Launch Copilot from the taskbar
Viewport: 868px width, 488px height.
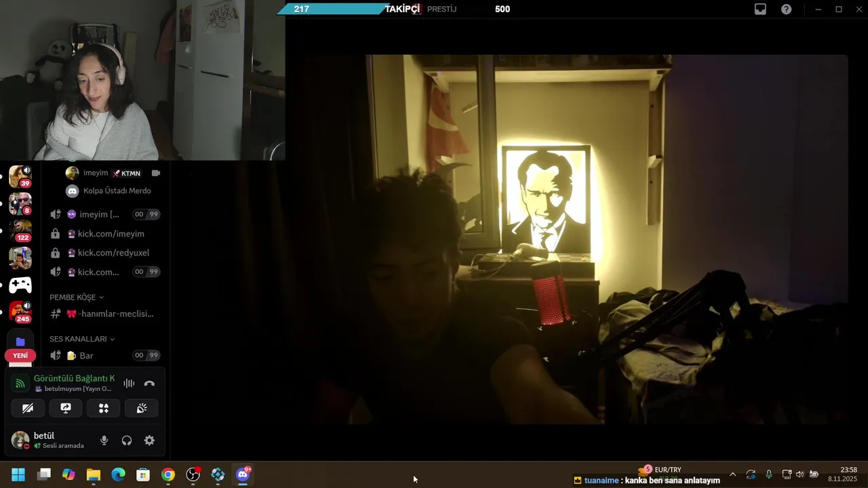[x=68, y=474]
